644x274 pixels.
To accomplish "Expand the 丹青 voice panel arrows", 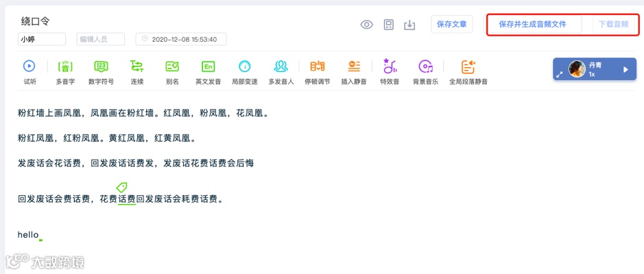I will pyautogui.click(x=560, y=75).
